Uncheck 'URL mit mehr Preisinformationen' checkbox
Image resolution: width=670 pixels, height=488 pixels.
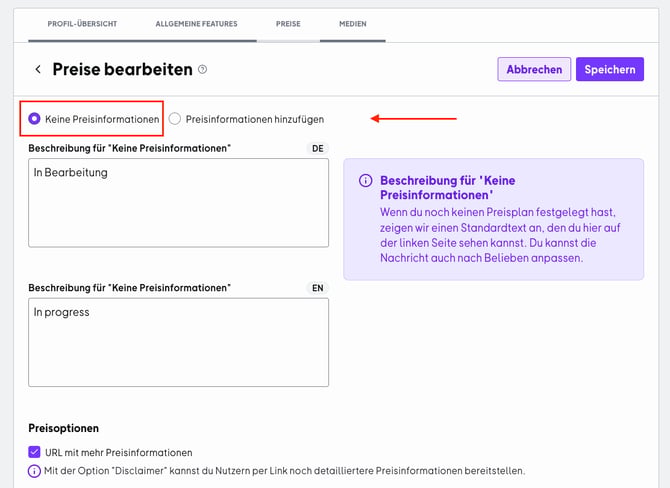coord(34,452)
